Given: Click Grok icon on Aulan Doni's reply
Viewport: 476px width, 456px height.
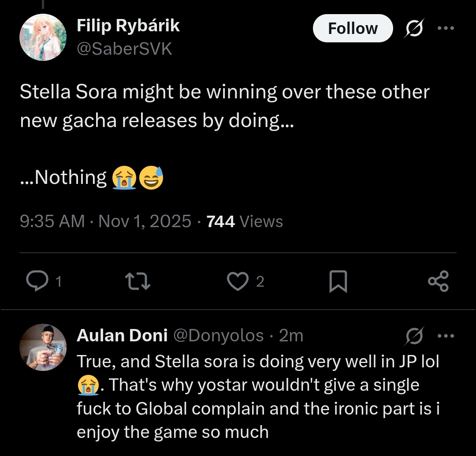Looking at the screenshot, I should [x=415, y=336].
